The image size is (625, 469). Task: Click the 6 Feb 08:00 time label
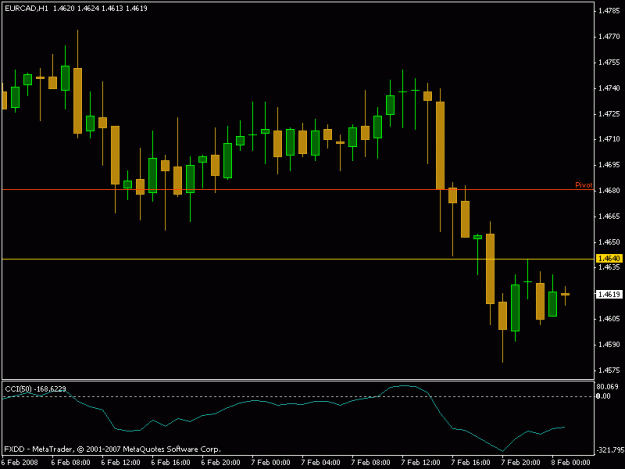(71, 462)
